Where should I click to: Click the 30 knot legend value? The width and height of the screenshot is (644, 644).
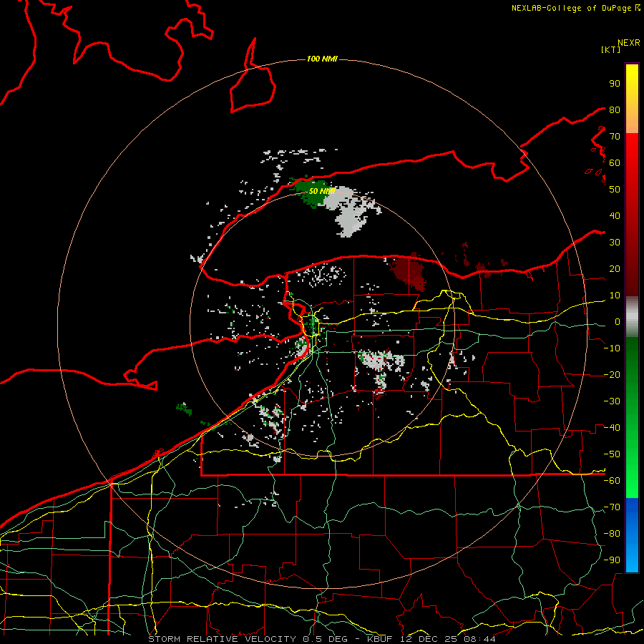tap(615, 243)
